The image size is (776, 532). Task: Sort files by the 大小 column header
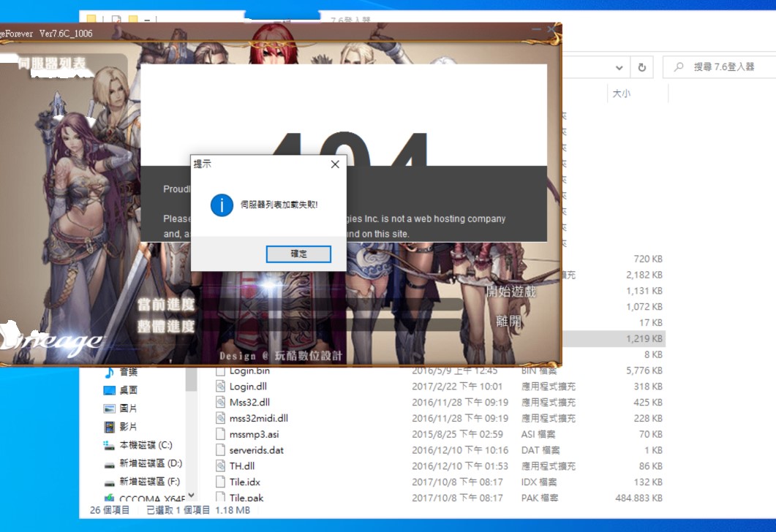point(622,94)
